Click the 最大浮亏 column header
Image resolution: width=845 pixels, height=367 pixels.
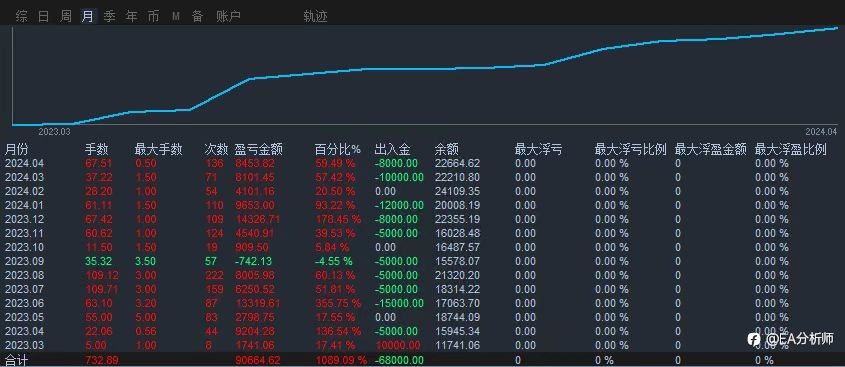[x=538, y=149]
